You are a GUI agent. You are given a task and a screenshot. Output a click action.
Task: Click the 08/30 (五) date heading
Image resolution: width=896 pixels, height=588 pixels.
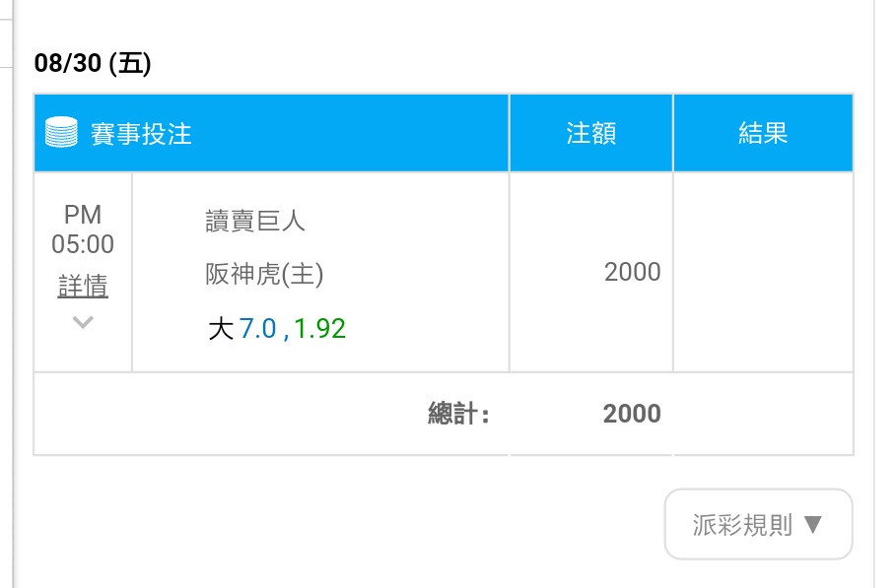(x=93, y=63)
